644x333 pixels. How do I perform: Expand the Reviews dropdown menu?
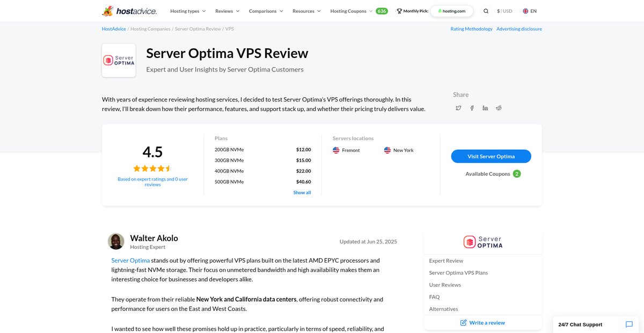228,11
